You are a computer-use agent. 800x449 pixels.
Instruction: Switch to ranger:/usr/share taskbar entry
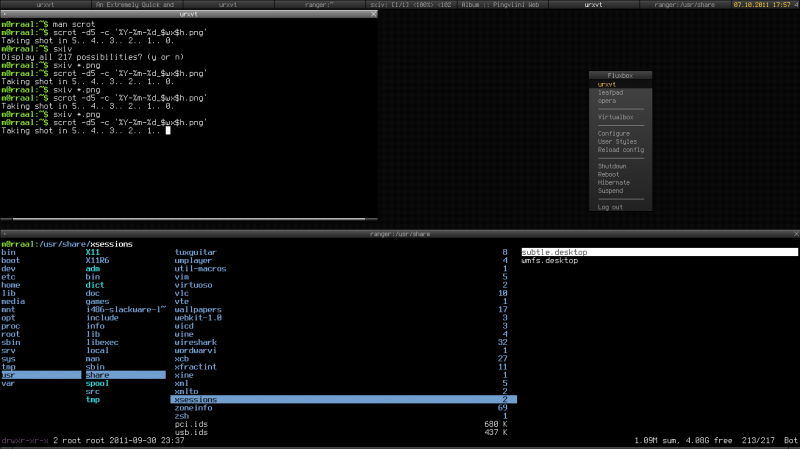(x=684, y=5)
